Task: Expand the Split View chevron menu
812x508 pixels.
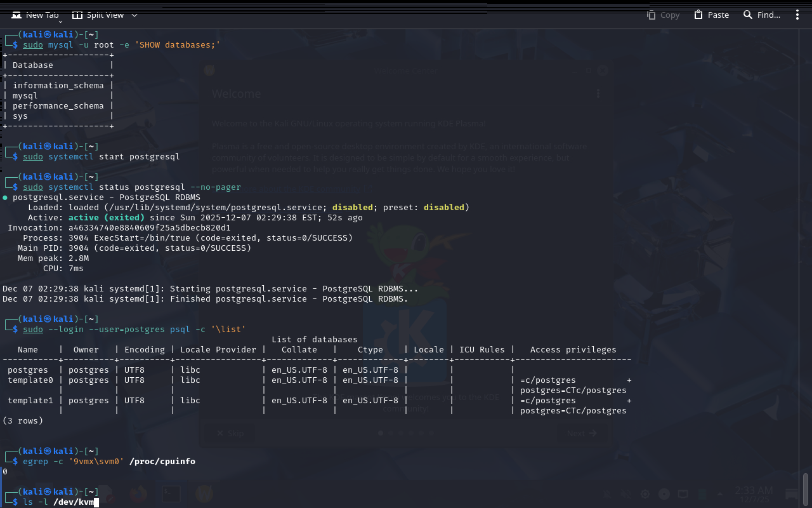Action: (x=134, y=15)
